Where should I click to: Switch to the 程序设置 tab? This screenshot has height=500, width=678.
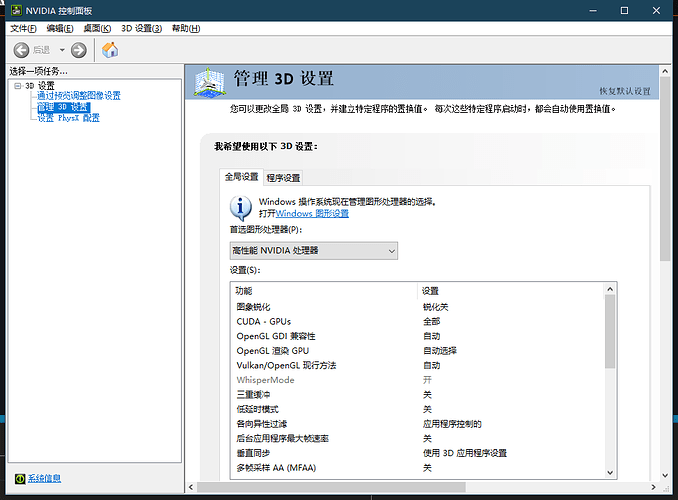(283, 178)
